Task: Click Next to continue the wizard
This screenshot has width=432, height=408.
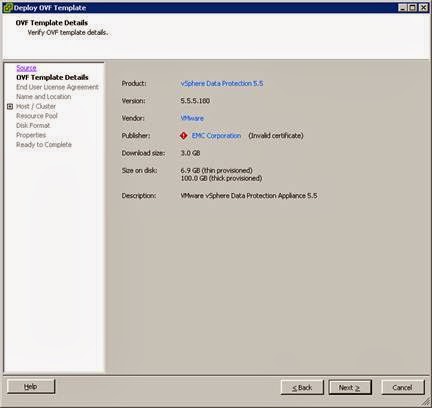Action: pos(350,387)
